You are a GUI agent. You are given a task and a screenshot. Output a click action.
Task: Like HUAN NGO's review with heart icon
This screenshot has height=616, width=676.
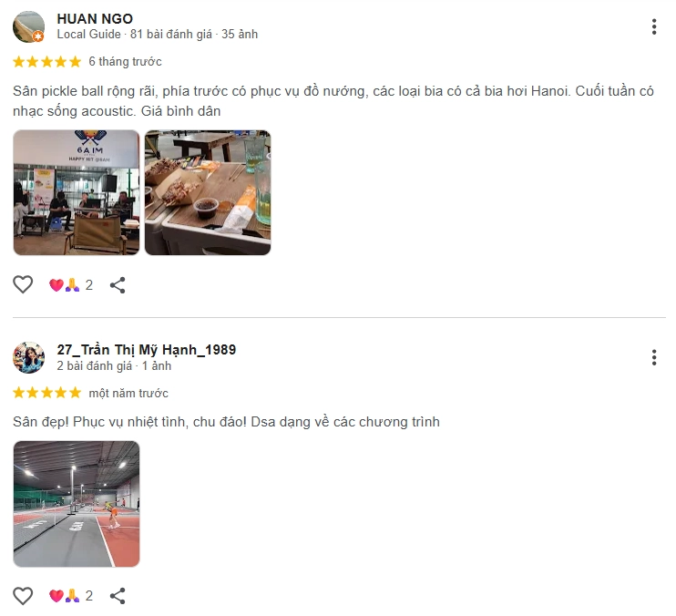click(23, 285)
